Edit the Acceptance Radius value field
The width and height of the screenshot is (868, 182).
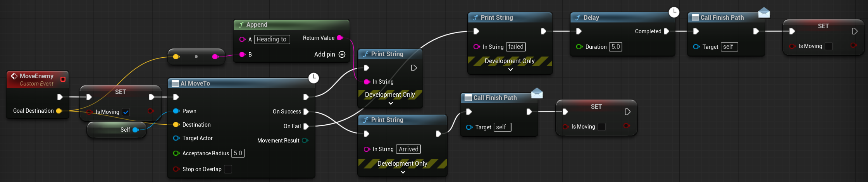point(238,153)
